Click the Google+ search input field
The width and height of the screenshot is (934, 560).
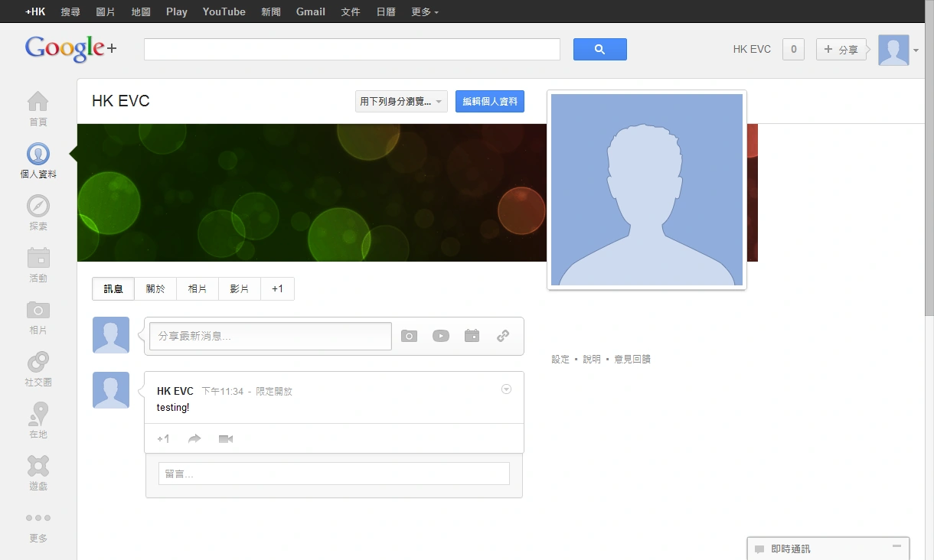pos(352,50)
